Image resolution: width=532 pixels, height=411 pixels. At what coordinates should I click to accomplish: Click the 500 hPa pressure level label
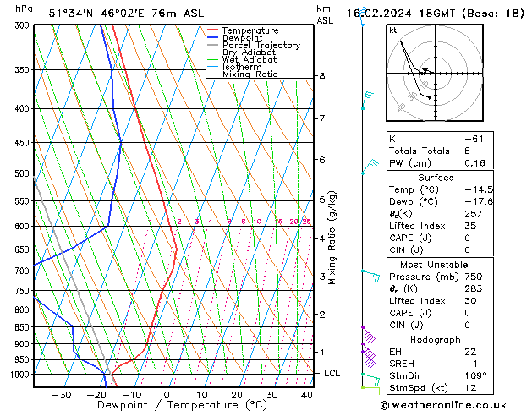[x=22, y=173]
